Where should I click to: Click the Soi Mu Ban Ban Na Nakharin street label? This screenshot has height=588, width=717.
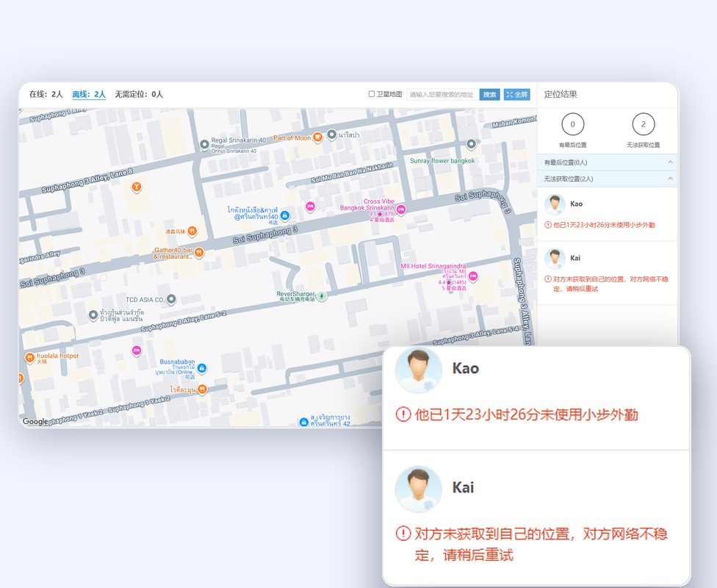[352, 173]
